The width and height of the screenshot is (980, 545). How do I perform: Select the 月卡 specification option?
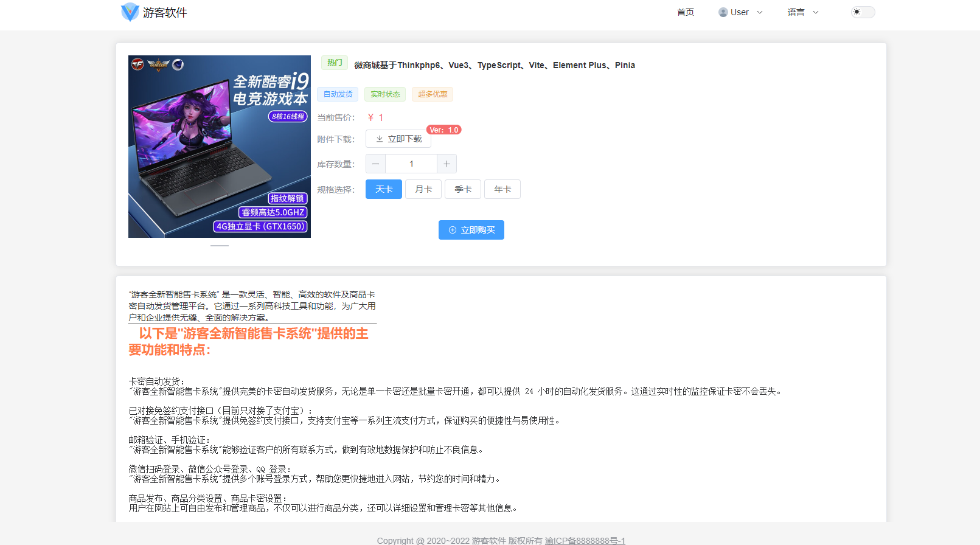tap(423, 189)
